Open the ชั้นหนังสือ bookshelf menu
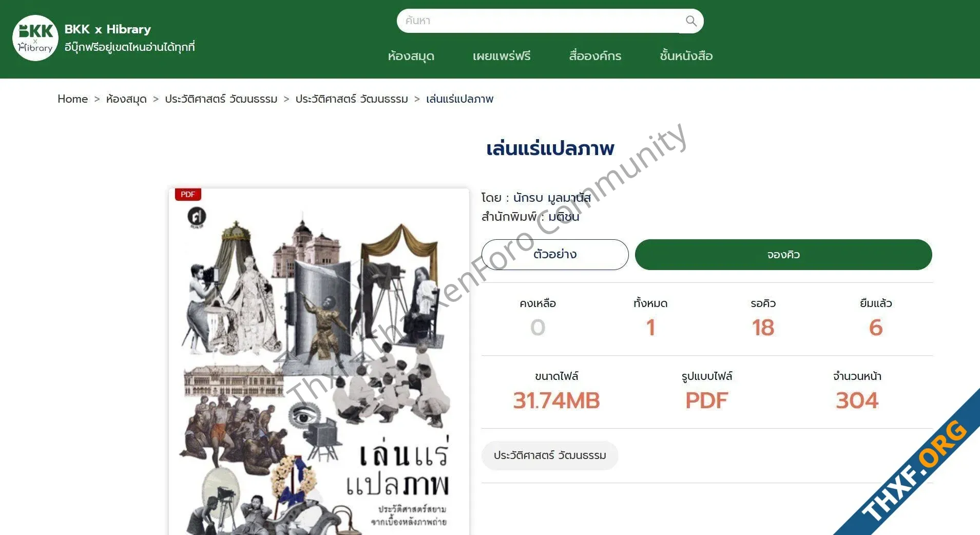Viewport: 980px width, 535px height. [686, 56]
